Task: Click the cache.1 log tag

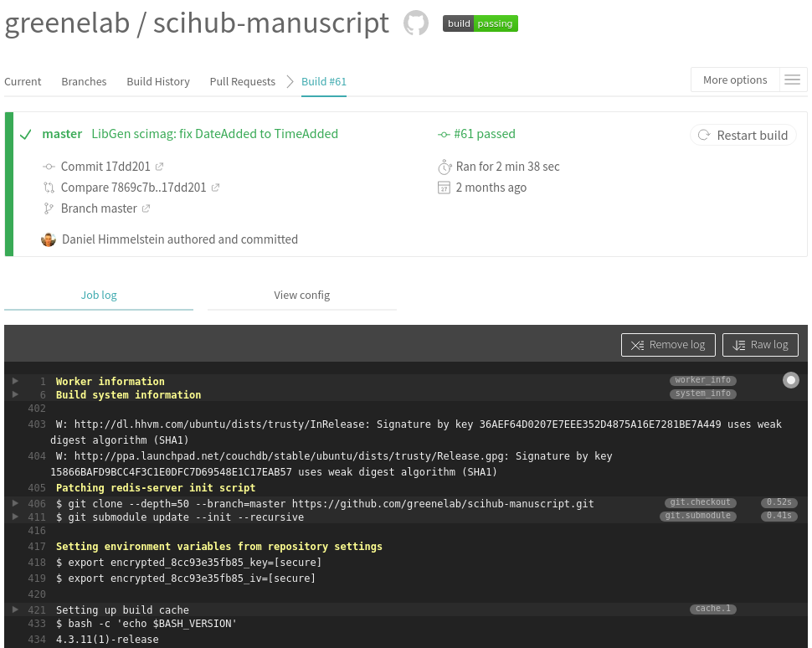Action: point(713,608)
